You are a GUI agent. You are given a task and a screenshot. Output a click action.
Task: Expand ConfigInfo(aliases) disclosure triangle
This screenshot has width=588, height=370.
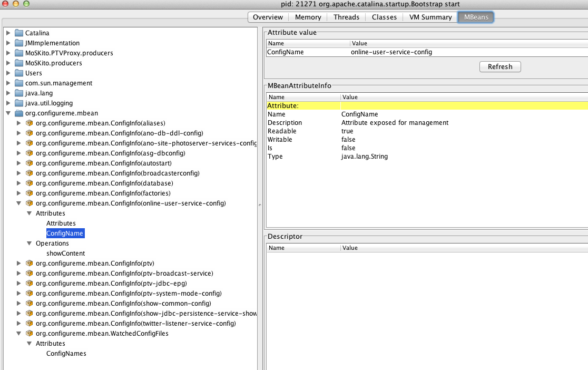pos(19,123)
